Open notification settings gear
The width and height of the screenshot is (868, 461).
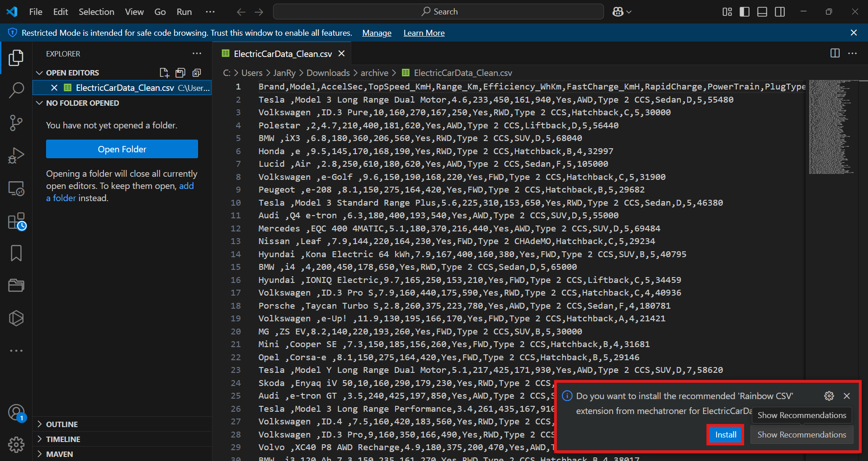[829, 396]
